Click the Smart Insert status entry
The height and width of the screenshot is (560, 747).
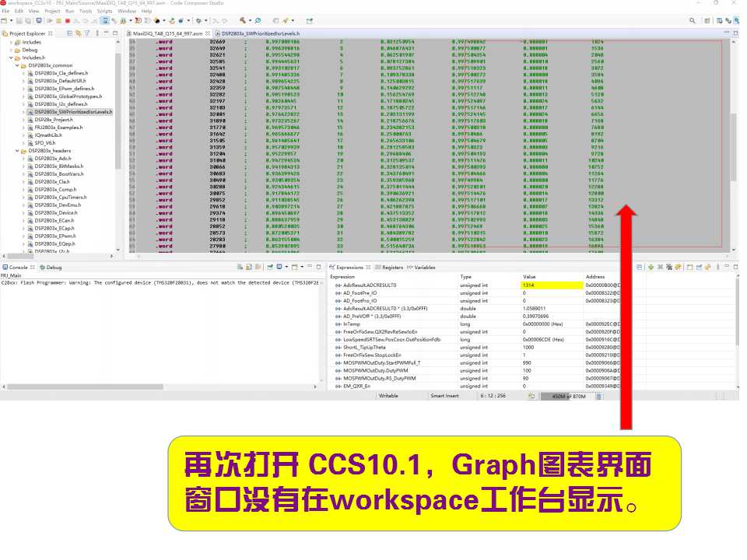click(444, 396)
